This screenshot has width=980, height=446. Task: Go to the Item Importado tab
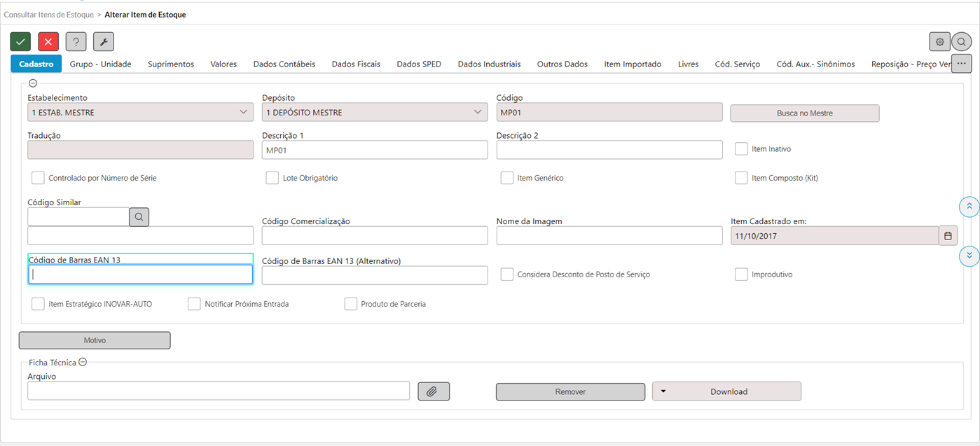point(633,64)
